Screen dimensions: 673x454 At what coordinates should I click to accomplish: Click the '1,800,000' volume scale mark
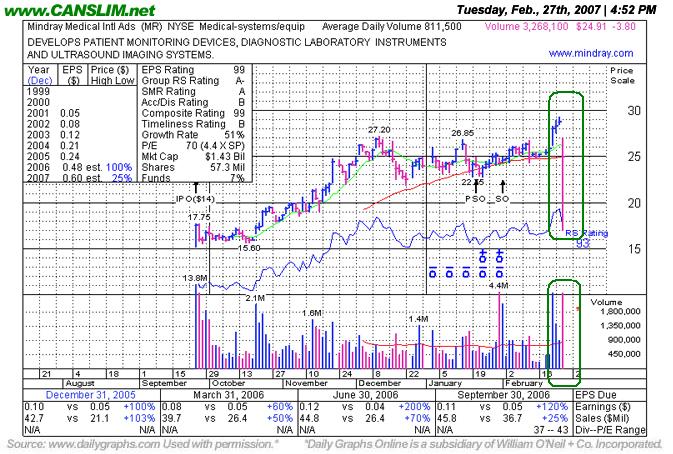[620, 312]
